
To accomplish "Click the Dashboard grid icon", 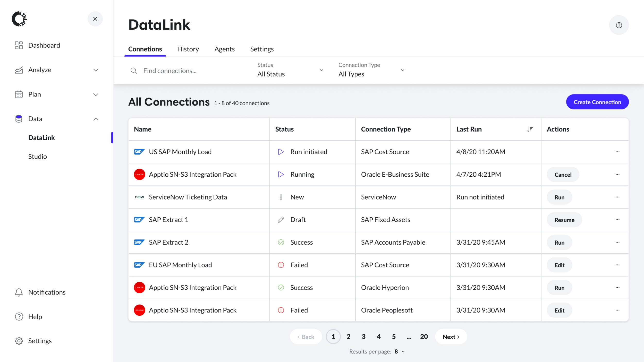I will tap(19, 45).
